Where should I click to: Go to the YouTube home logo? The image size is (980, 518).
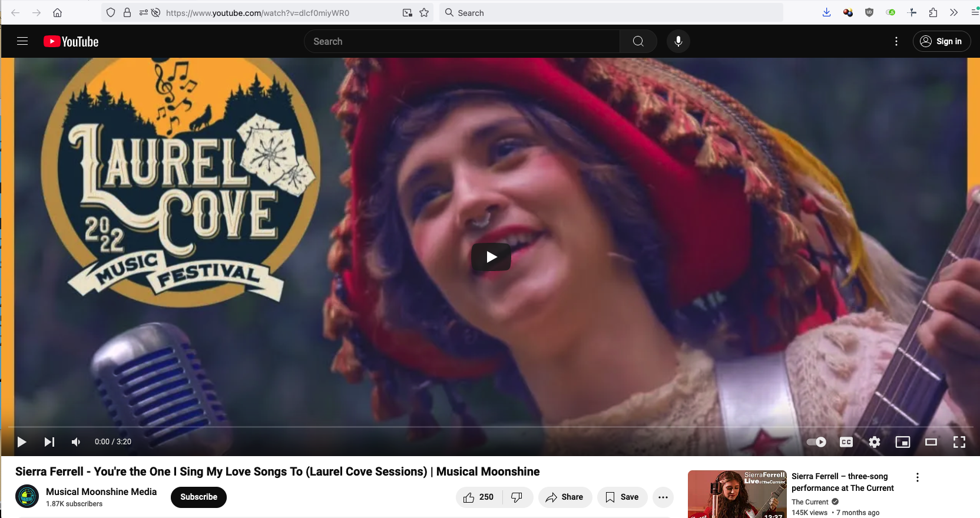point(71,41)
